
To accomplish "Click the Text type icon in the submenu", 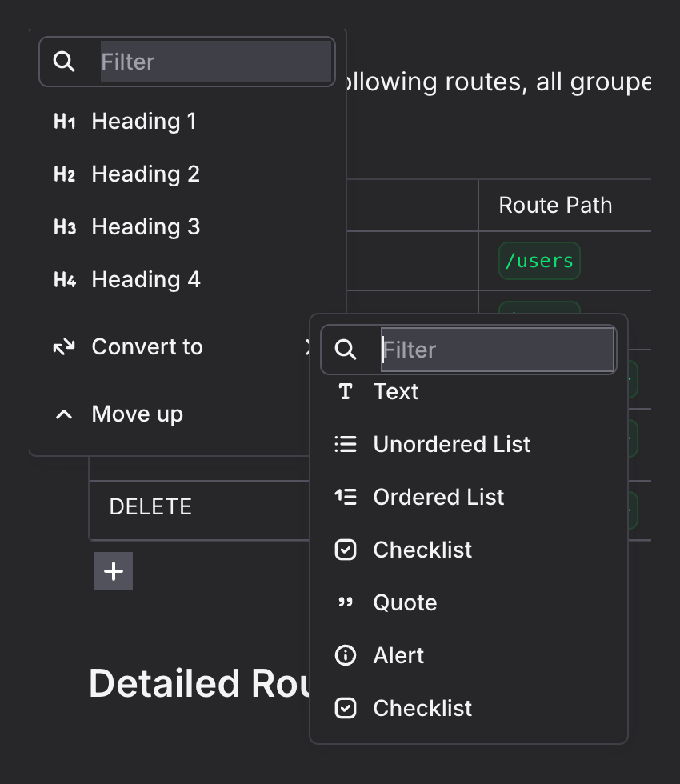I will (345, 392).
